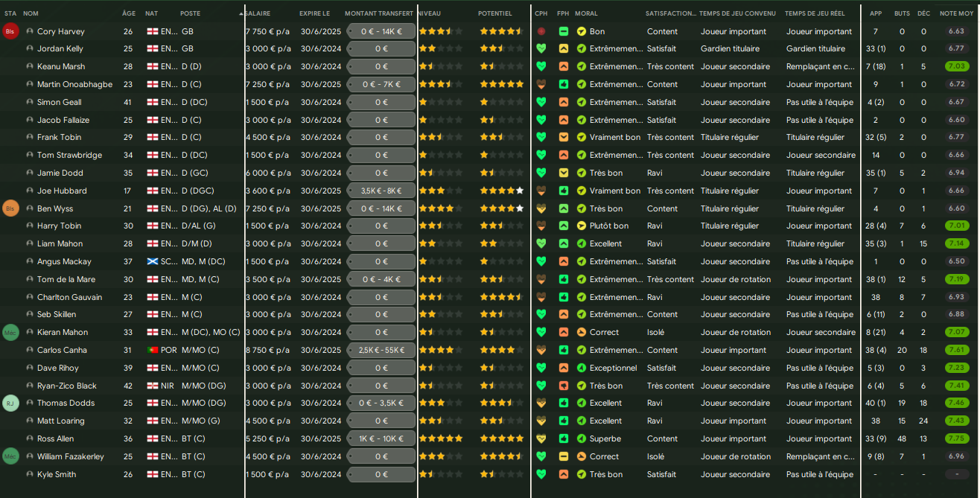
Task: Sort by the POTENTIEL column header
Action: [495, 13]
